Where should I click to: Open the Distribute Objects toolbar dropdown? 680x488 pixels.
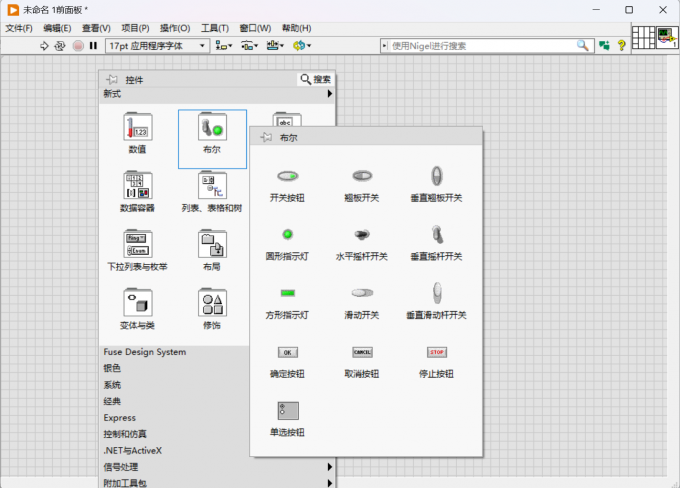249,46
